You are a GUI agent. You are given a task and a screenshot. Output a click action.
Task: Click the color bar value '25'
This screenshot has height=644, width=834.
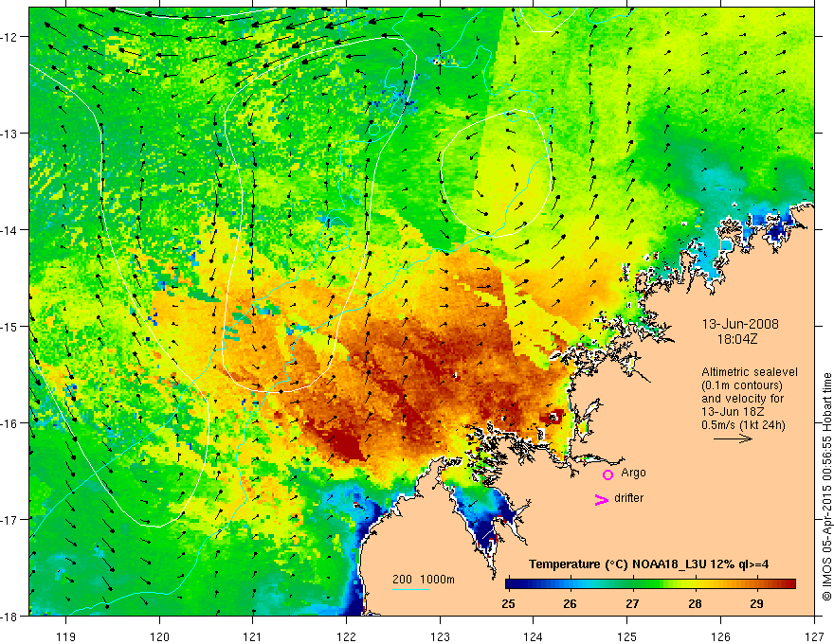click(x=508, y=603)
